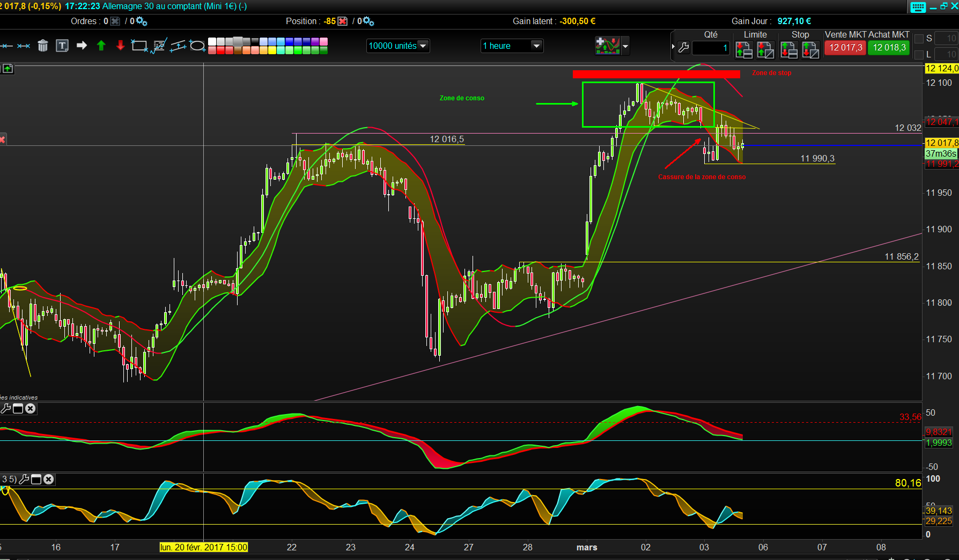The image size is (959, 560).
Task: Open the 10000 unités dropdown
Action: pos(398,46)
